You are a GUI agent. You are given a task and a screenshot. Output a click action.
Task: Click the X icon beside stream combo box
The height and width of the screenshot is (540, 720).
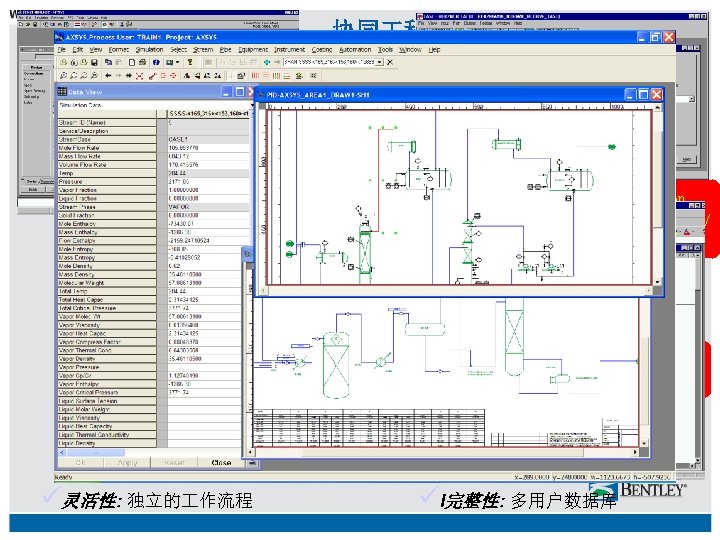click(x=390, y=62)
